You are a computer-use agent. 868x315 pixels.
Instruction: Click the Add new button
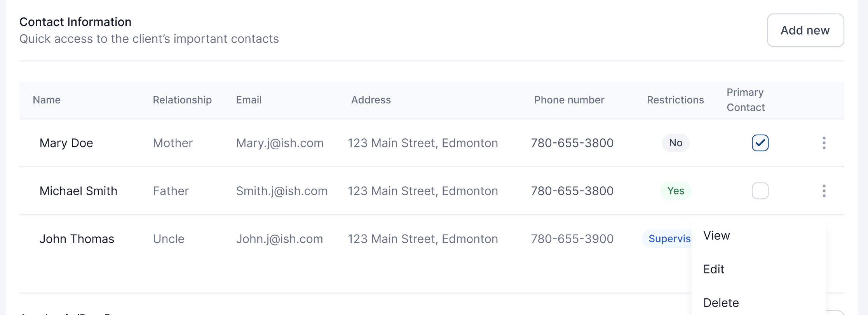[x=805, y=30]
